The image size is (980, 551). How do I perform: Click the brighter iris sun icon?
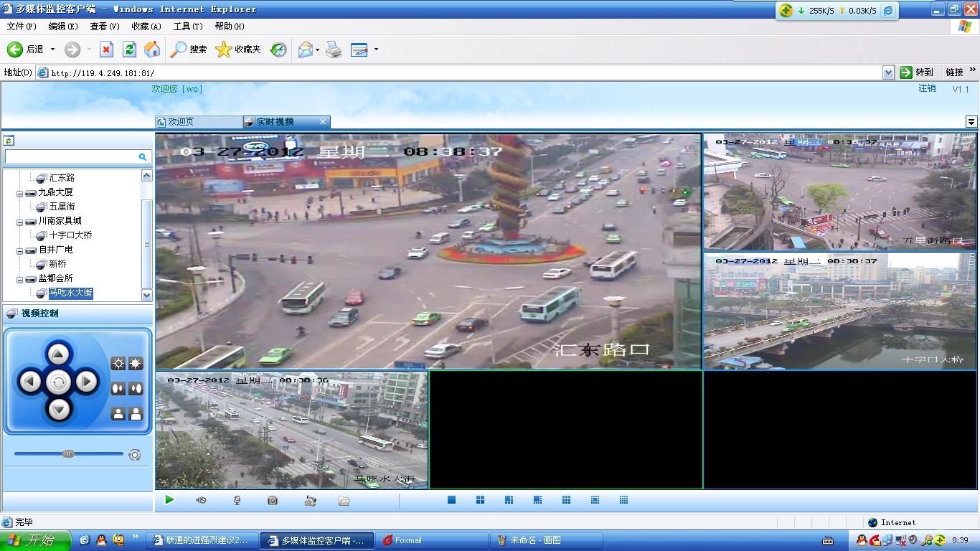(x=136, y=364)
